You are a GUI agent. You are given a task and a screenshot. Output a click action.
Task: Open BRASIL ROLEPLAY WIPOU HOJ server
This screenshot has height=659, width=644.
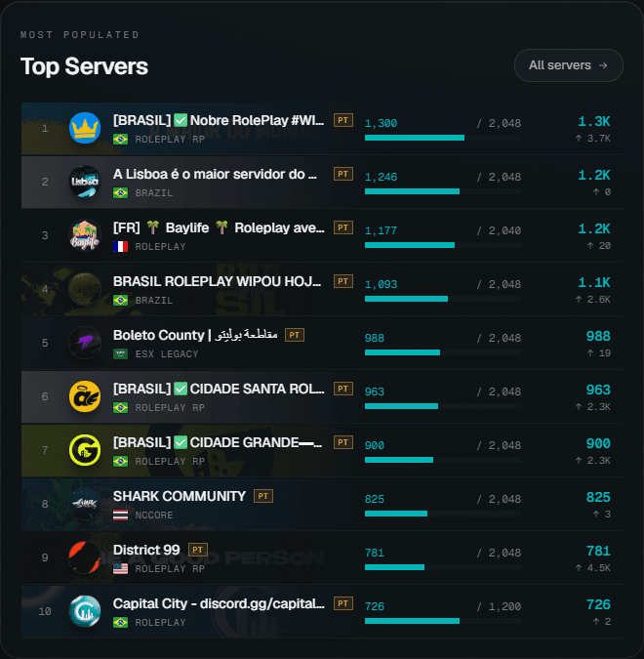(x=217, y=281)
